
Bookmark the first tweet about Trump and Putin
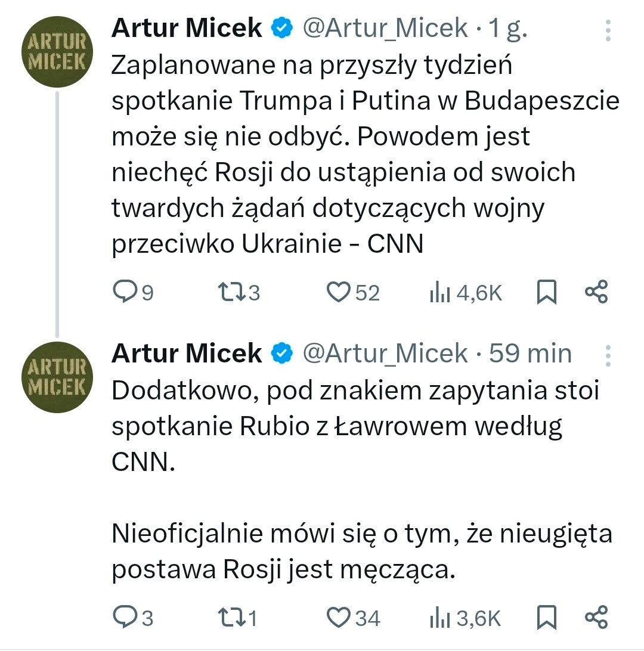pyautogui.click(x=547, y=292)
